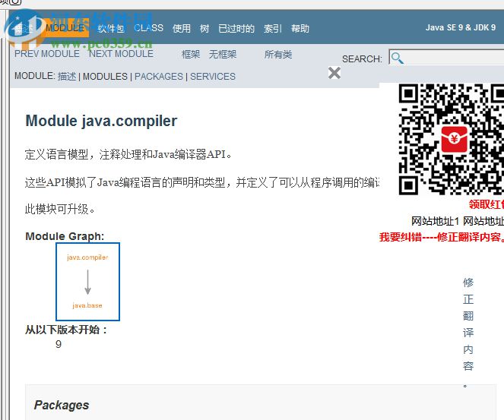Select CLASS in the top navigation
Image resolution: width=504 pixels, height=420 pixels.
click(x=148, y=28)
